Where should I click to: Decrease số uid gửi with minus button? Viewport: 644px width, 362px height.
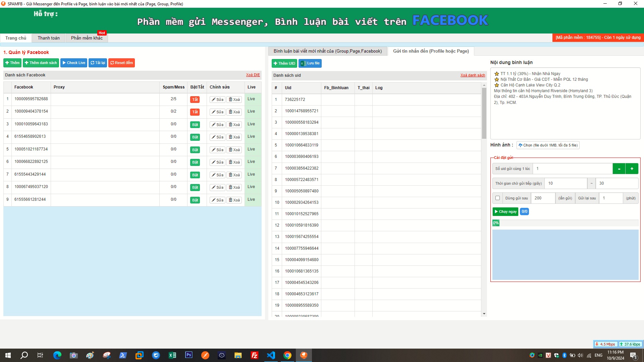coord(619,169)
